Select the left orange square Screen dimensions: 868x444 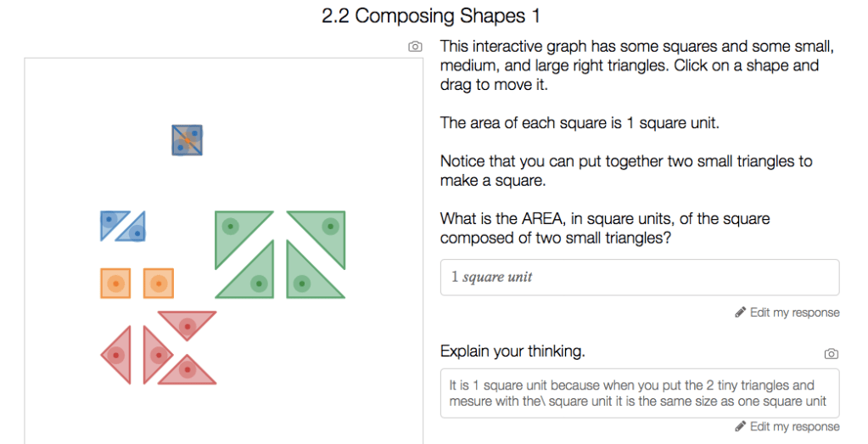(x=115, y=283)
